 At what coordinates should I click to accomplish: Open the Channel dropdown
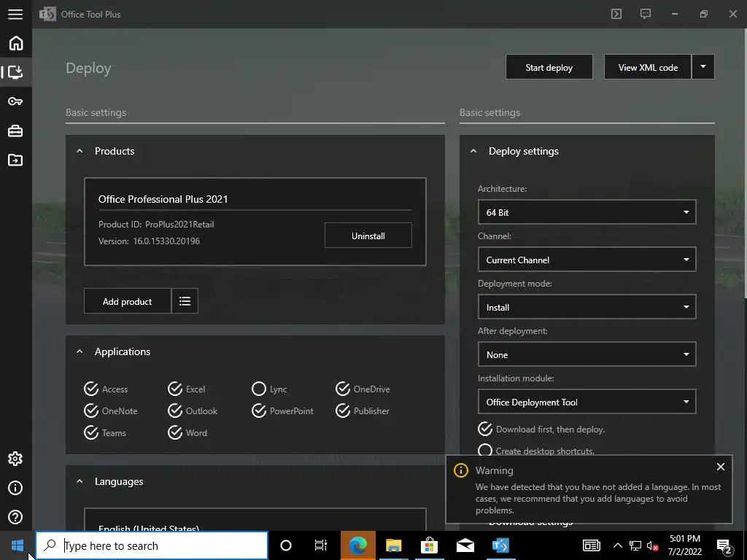(587, 260)
